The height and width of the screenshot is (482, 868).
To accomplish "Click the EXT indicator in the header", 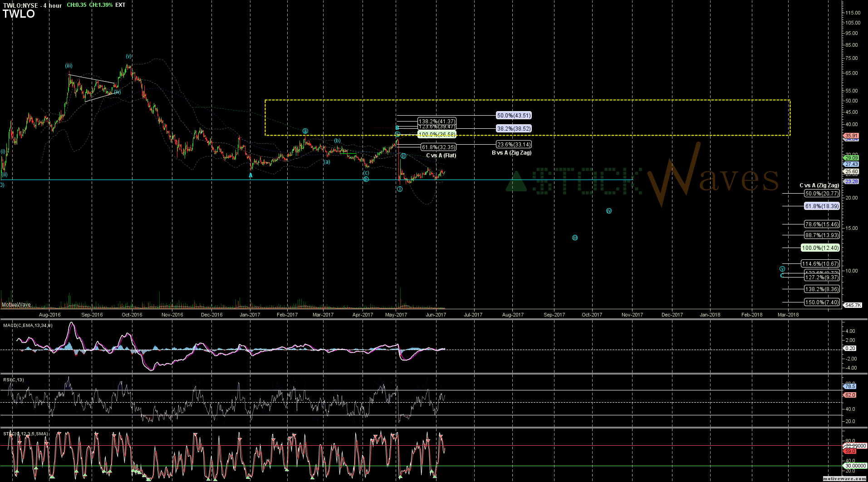I will [120, 5].
